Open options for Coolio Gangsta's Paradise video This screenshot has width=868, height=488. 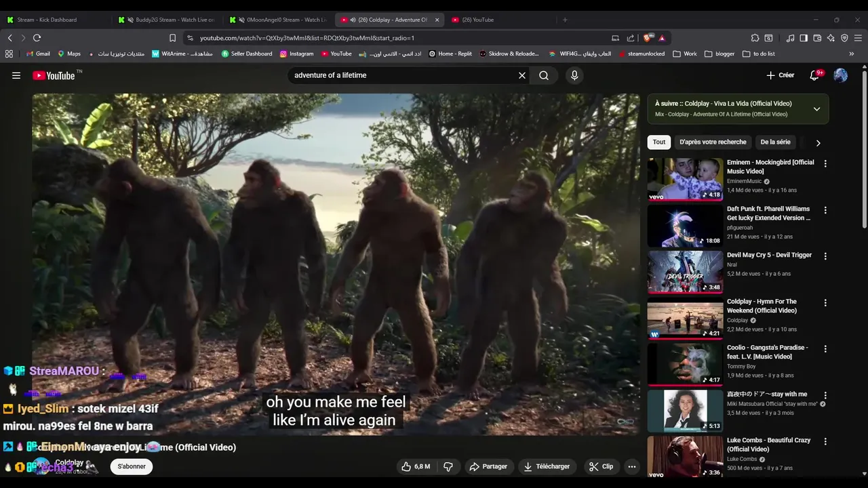825,348
